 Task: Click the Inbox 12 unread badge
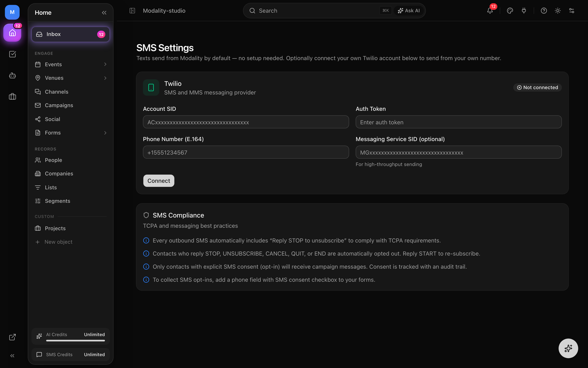click(101, 35)
